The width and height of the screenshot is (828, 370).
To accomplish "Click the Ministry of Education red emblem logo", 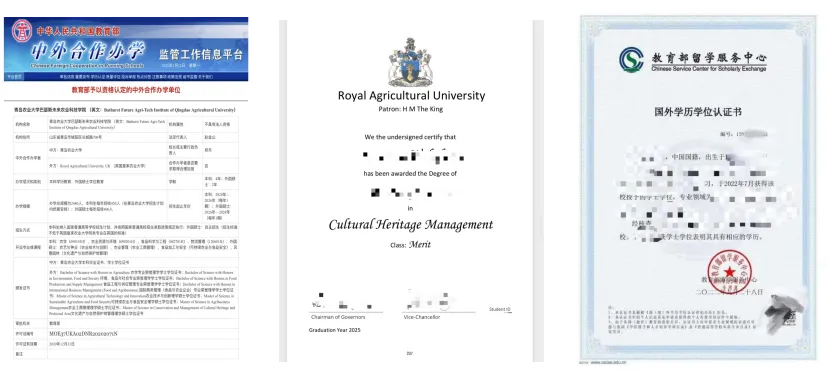I will tap(22, 31).
